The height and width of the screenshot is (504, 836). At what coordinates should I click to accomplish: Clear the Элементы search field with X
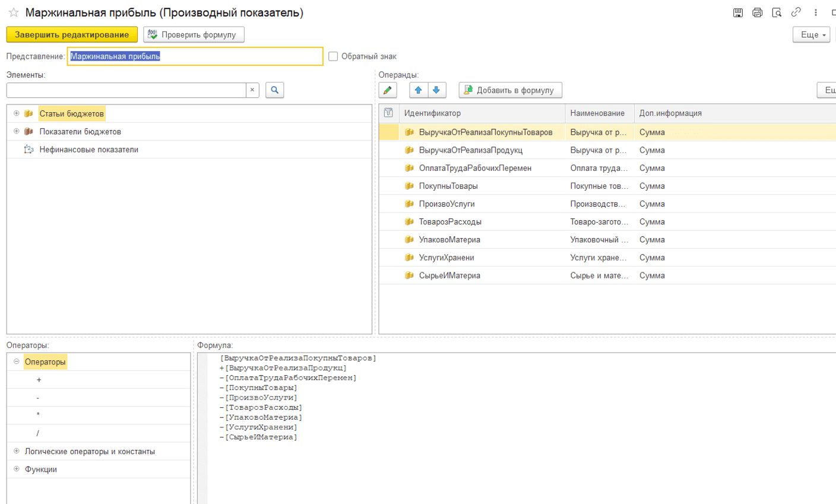point(252,90)
